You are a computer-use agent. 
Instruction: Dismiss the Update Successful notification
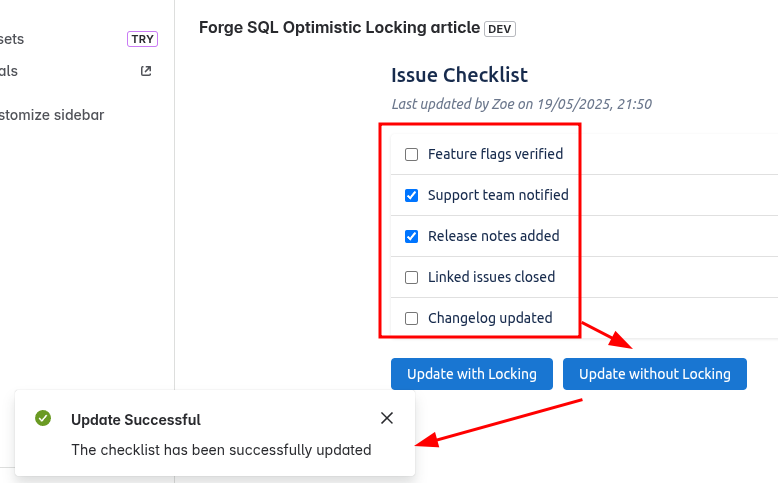pyautogui.click(x=387, y=418)
